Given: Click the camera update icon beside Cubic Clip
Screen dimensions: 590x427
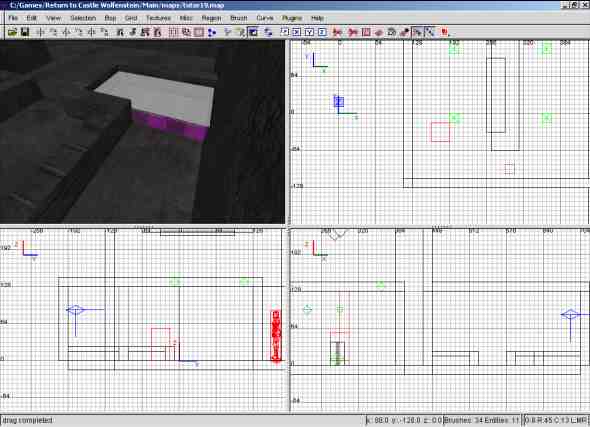Looking at the screenshot, I should click(268, 32).
